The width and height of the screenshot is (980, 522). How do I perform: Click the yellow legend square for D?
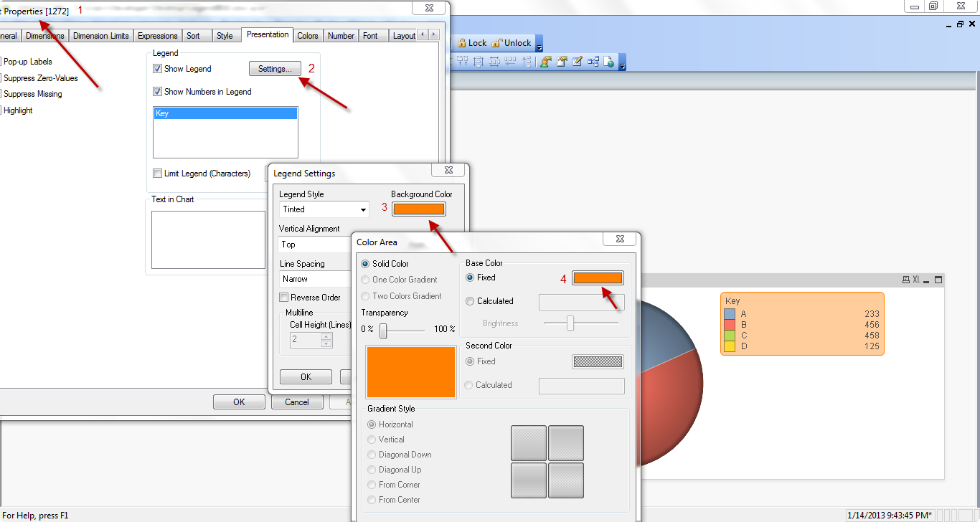click(730, 346)
